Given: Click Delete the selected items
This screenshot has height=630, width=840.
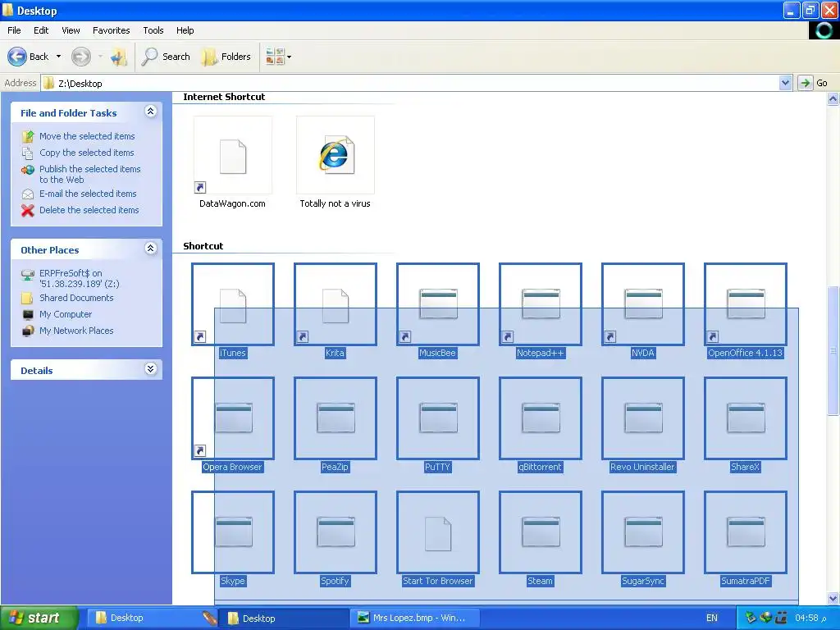Looking at the screenshot, I should click(x=89, y=210).
